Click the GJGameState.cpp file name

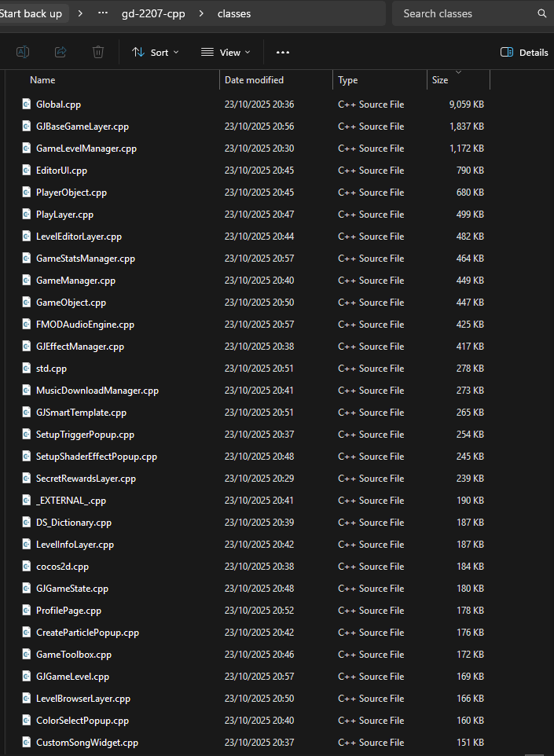(x=72, y=589)
